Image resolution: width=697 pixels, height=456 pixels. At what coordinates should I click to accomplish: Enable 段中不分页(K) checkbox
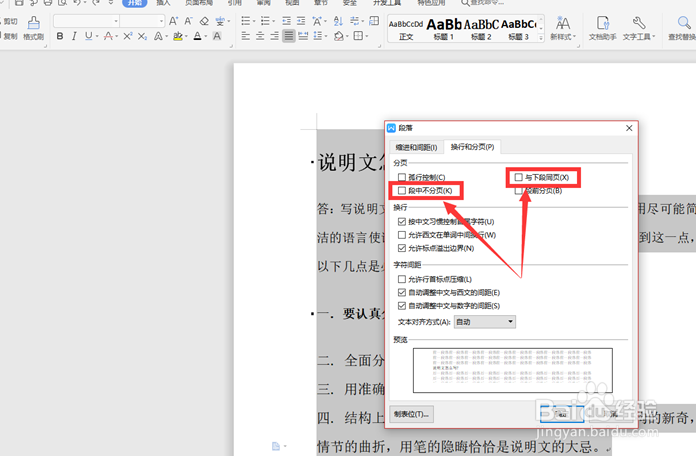point(402,191)
